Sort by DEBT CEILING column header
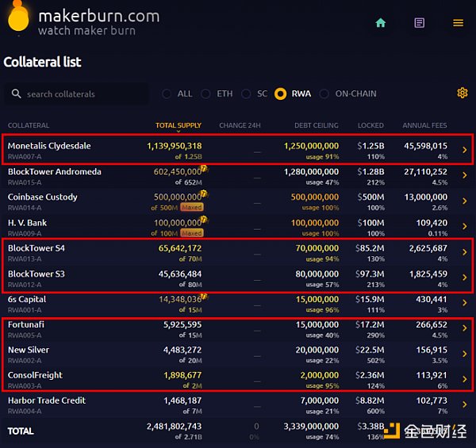476x448 pixels. pos(316,125)
